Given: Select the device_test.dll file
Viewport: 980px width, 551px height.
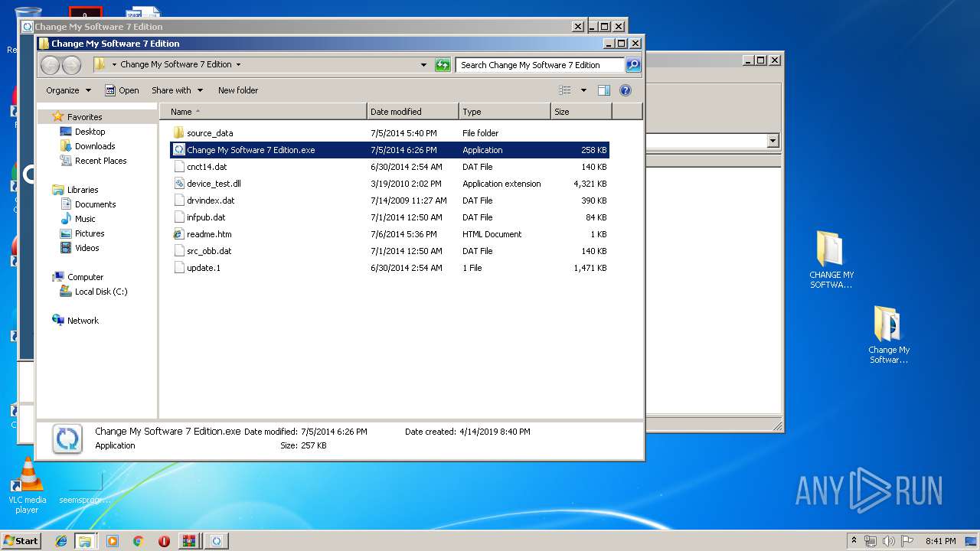Looking at the screenshot, I should (390, 184).
